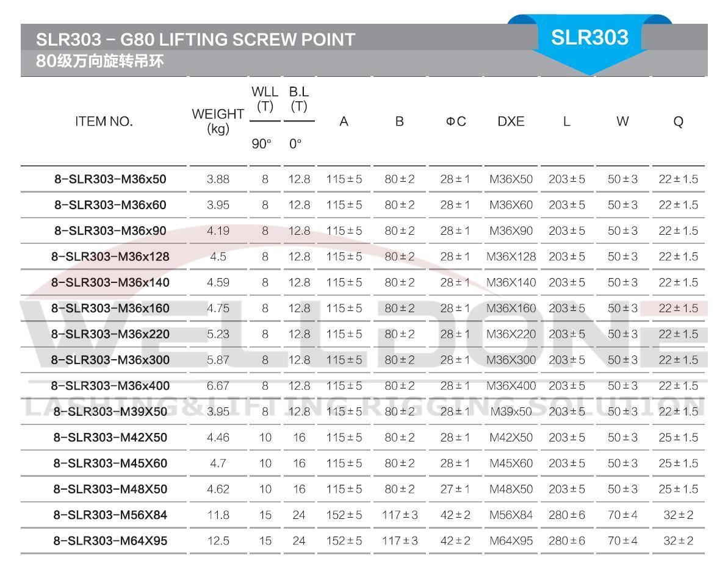Select the WEIGHT (kg) column header
The image size is (728, 561).
tap(218, 121)
